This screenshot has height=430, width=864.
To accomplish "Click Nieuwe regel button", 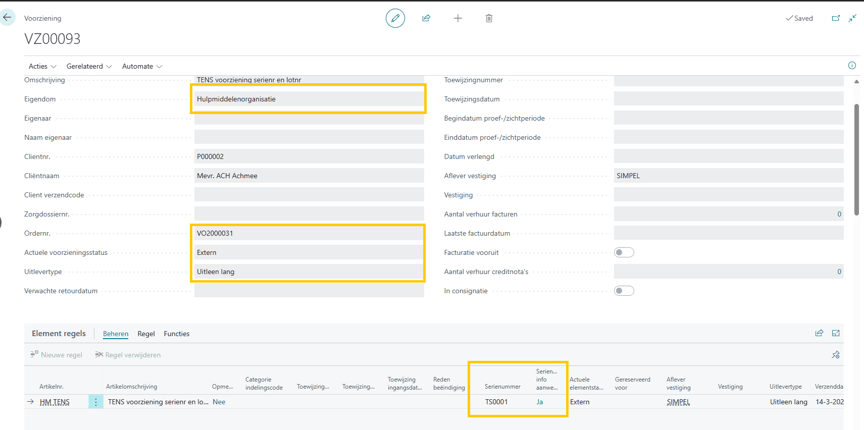I will pos(56,355).
